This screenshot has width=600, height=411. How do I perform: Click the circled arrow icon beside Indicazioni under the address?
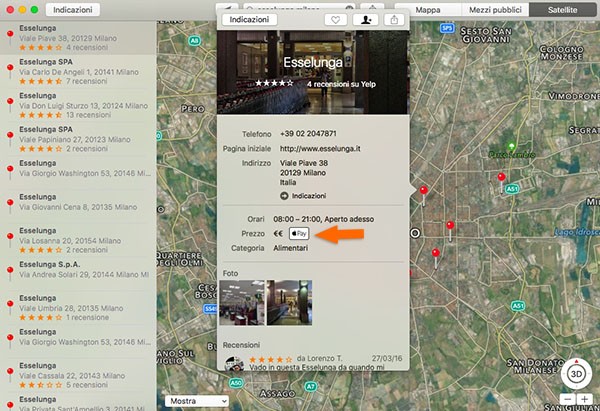pyautogui.click(x=284, y=196)
